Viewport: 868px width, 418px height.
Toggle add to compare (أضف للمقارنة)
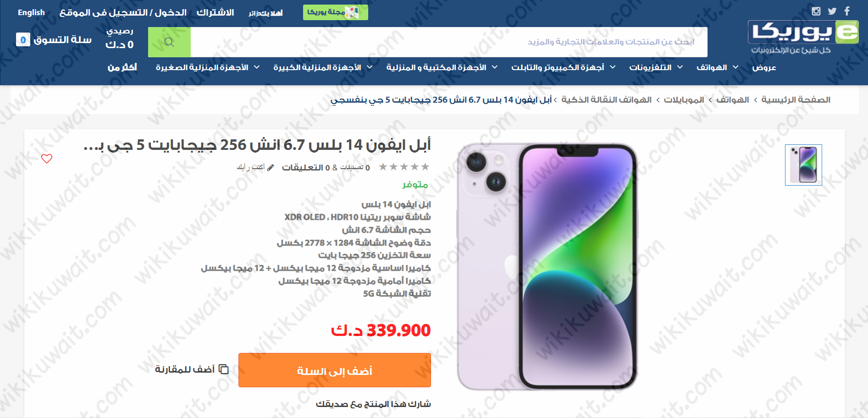point(192,369)
